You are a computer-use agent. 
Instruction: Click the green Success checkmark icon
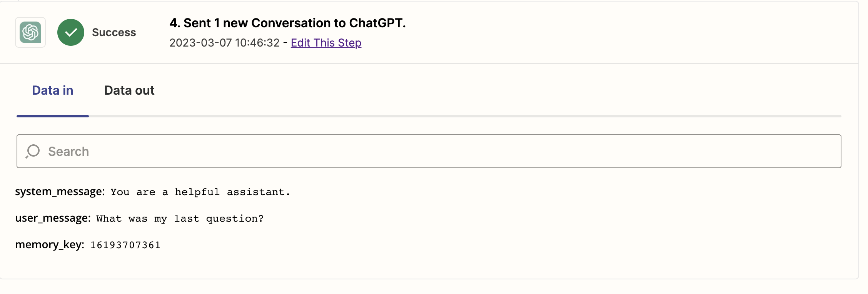(71, 32)
